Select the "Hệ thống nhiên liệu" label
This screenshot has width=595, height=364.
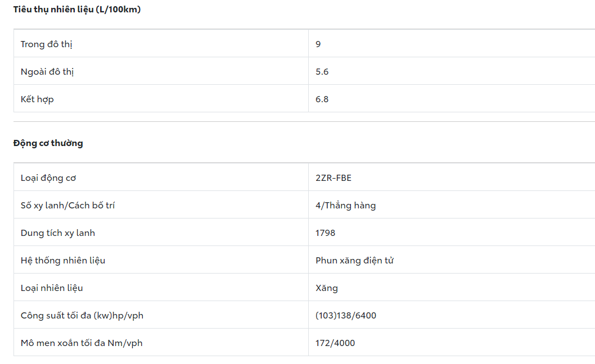pos(63,261)
